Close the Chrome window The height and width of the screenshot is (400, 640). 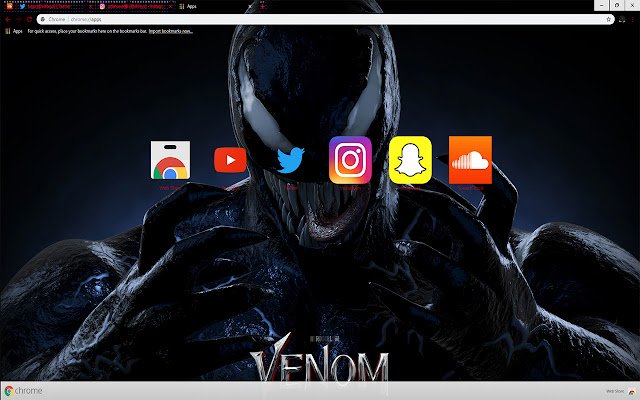point(632,5)
